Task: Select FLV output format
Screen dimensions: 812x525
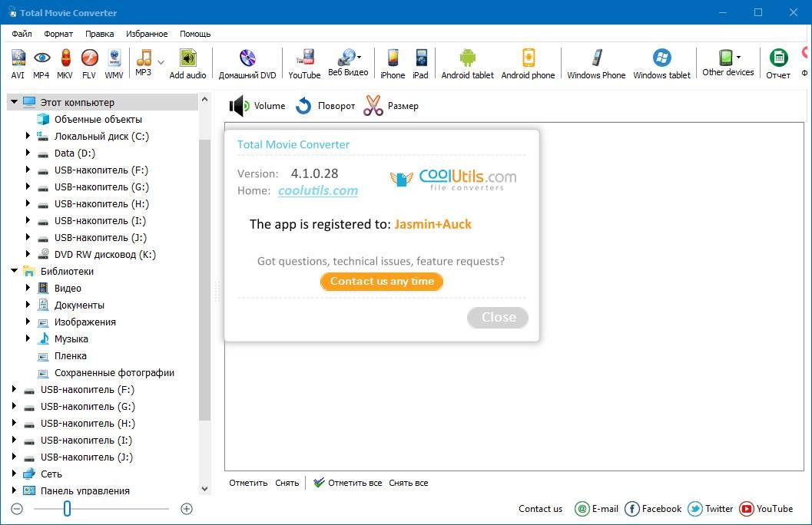Action: [x=89, y=64]
